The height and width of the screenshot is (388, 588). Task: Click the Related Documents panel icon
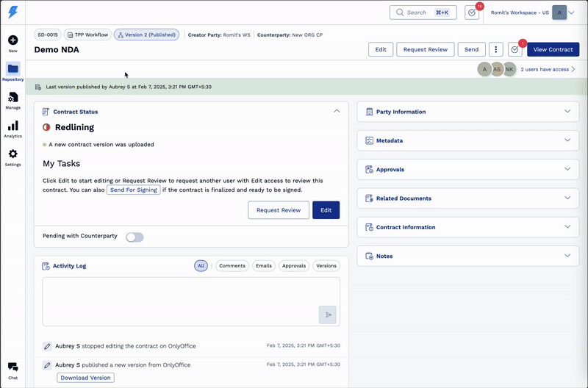pos(370,198)
